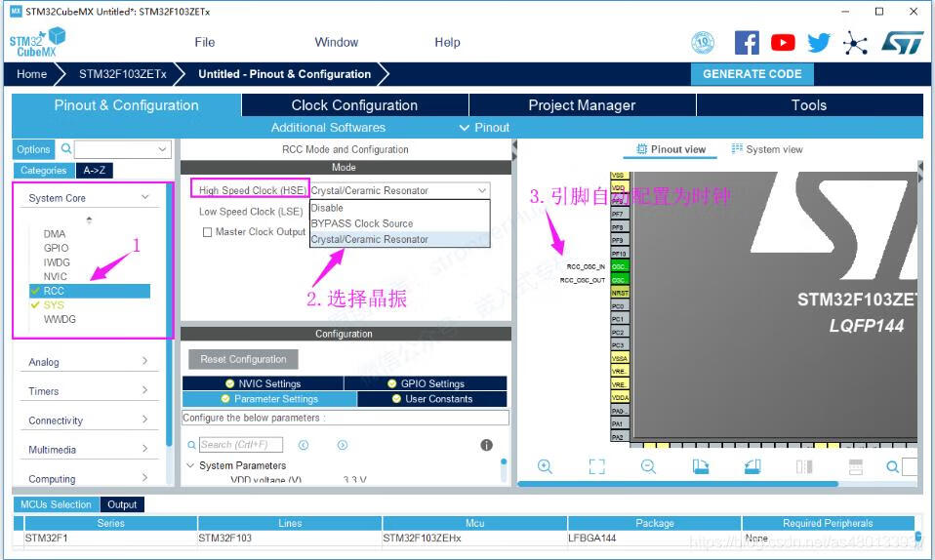Viewport: 935px width, 560px height.
Task: Click the Twitter bird icon
Action: pyautogui.click(x=818, y=42)
